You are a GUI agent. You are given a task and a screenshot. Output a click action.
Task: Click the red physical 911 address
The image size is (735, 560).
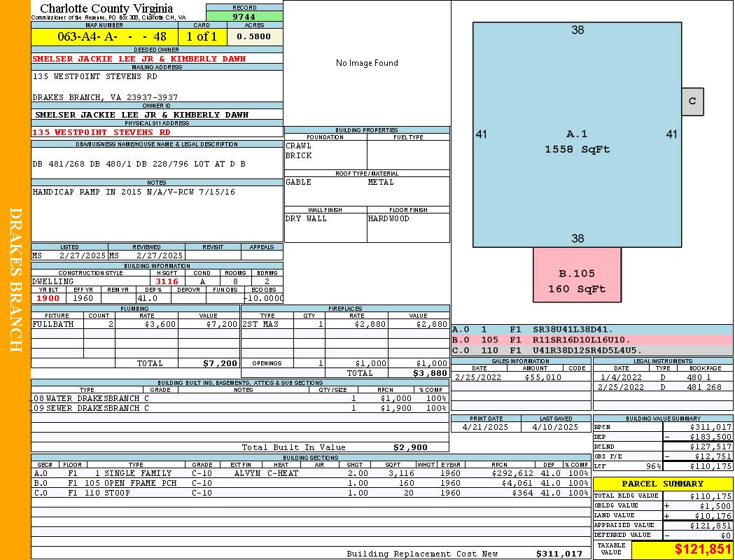101,132
